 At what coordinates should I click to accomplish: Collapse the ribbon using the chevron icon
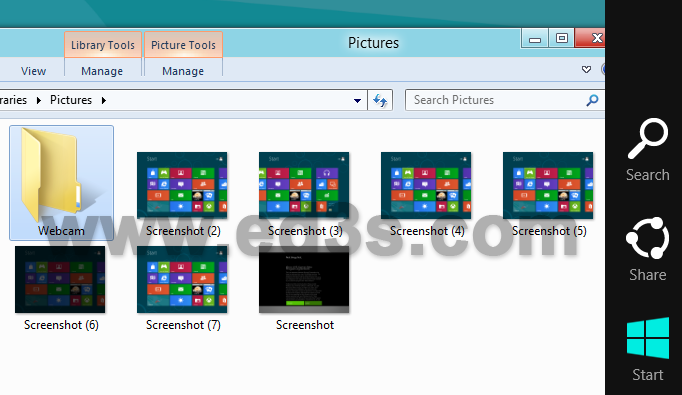[586, 70]
